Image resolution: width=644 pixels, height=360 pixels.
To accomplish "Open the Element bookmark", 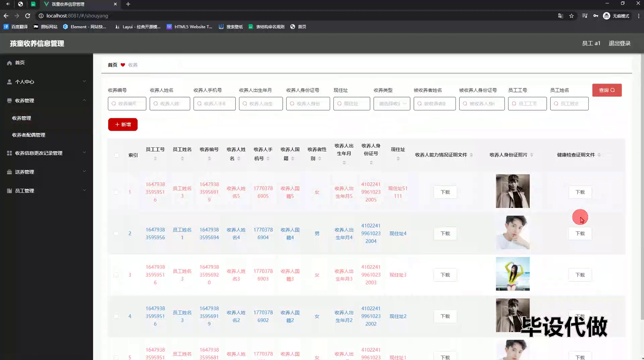I will click(x=85, y=27).
